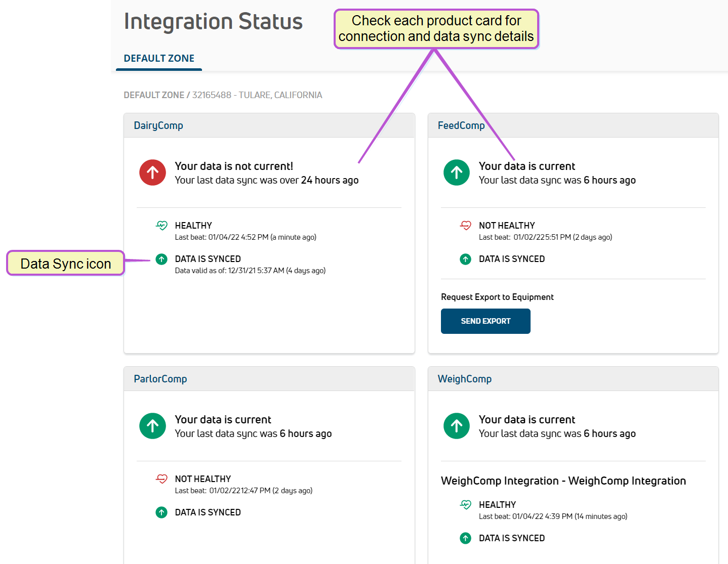728x564 pixels.
Task: Click the HEALTHY status label in WeighComp
Action: [498, 505]
